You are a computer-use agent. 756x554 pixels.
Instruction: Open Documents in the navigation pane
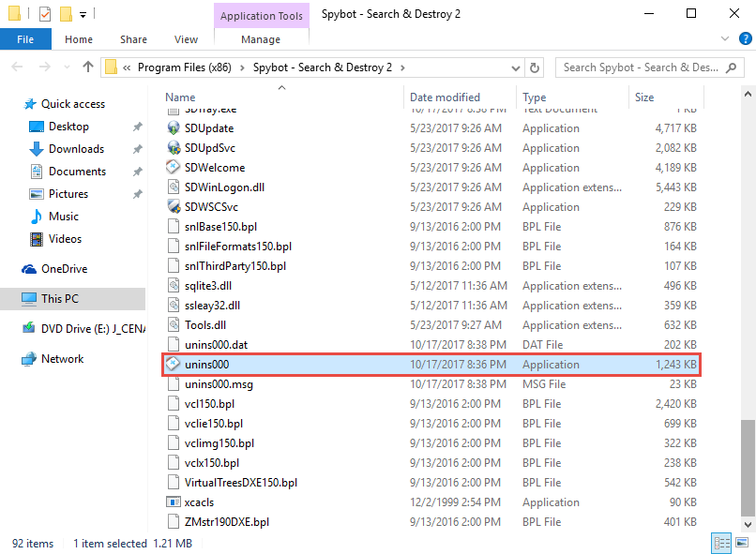77,172
